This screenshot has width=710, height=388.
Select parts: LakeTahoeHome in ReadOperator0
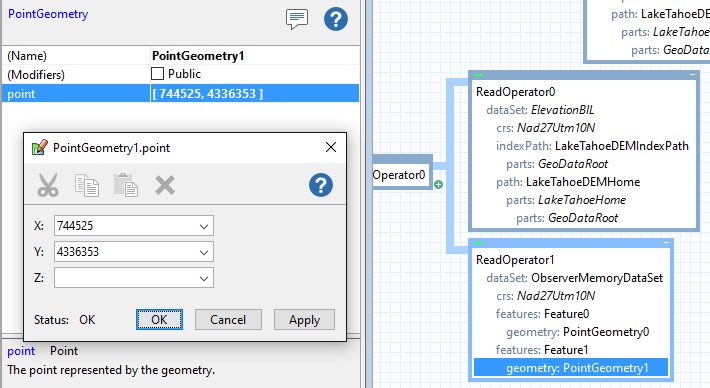point(566,200)
